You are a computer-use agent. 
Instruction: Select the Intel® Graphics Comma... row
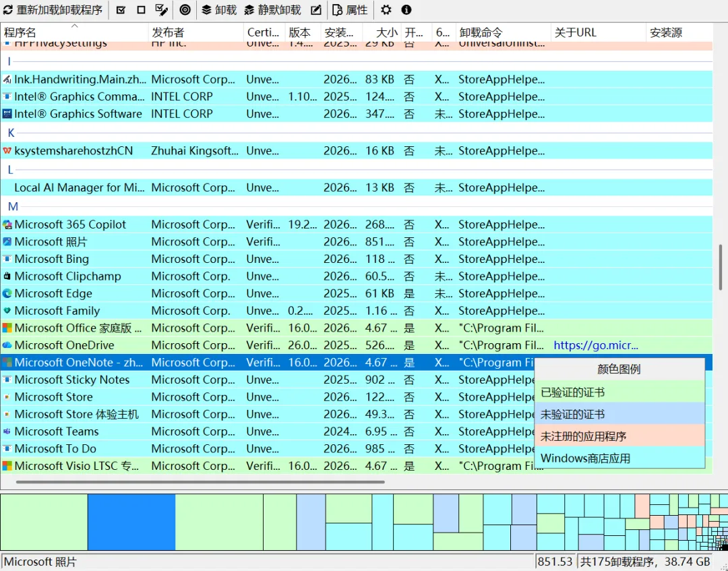point(356,96)
